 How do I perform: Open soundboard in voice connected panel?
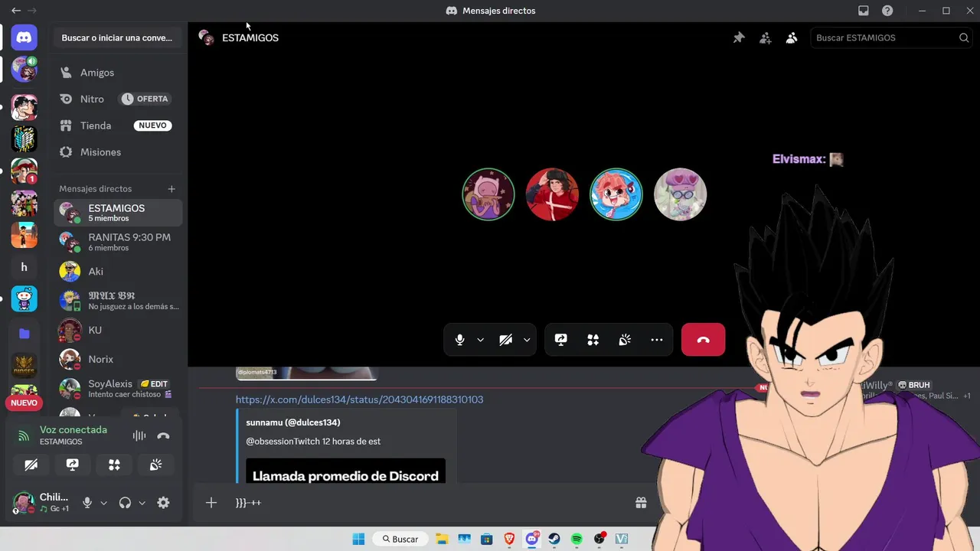point(155,465)
